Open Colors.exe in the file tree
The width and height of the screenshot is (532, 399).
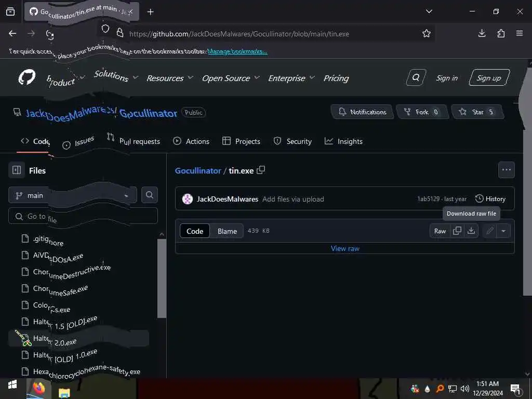51,307
